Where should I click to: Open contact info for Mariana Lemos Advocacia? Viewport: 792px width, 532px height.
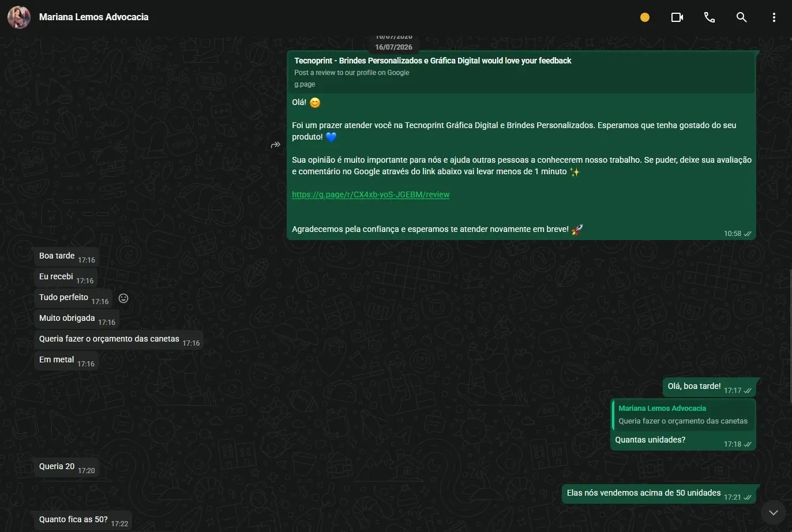coord(94,17)
